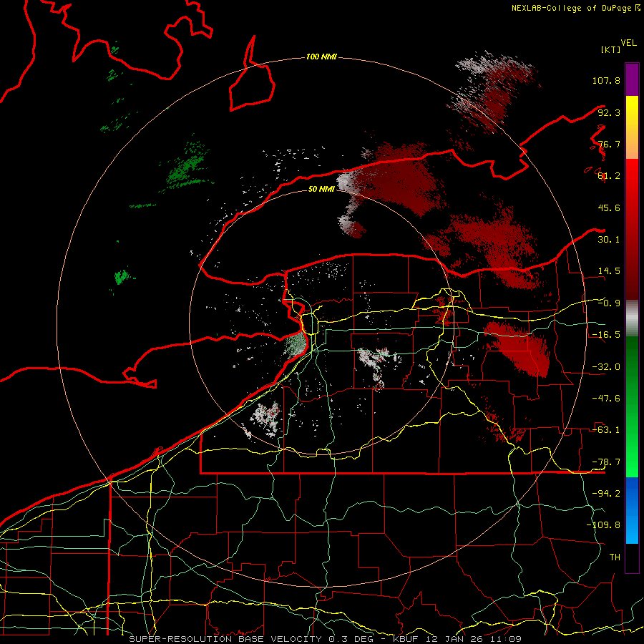The width and height of the screenshot is (644, 644).
Task: Pick the purple top segment of velocity scale
Action: click(632, 79)
